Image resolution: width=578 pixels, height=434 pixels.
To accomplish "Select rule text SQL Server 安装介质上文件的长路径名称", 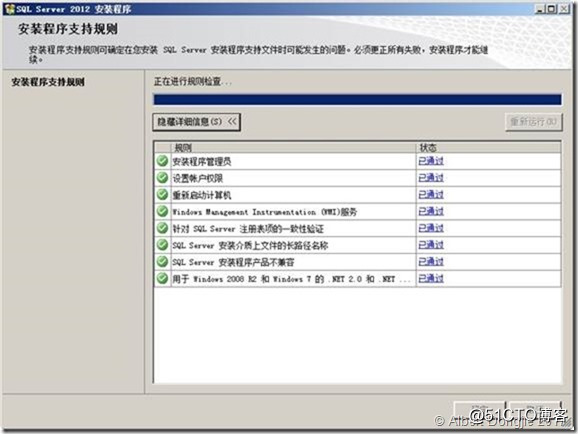I will pos(250,246).
